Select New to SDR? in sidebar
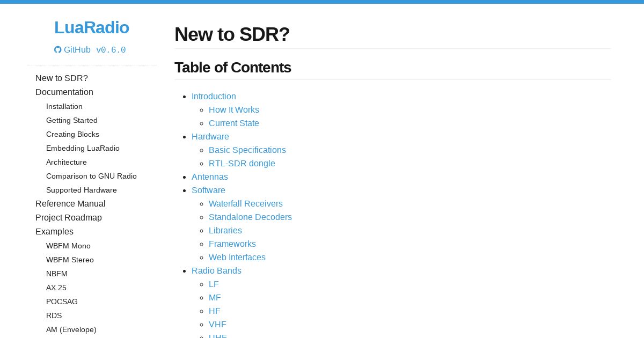This screenshot has height=338, width=644. pyautogui.click(x=62, y=78)
